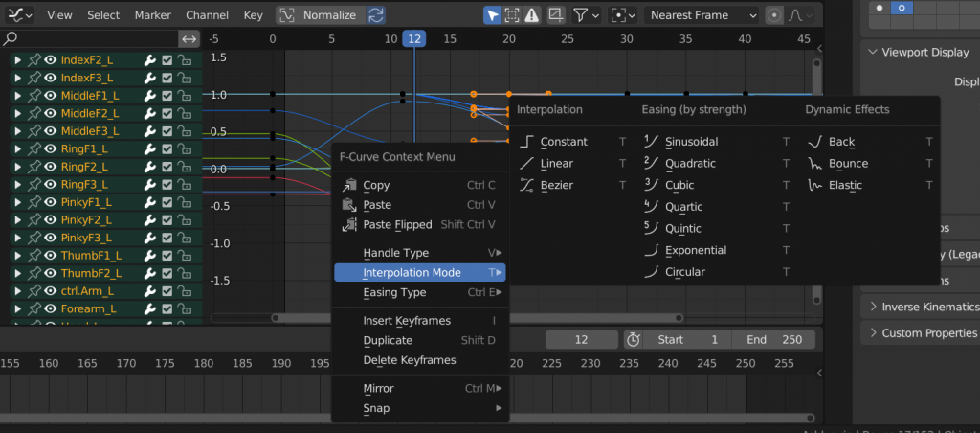
Task: Choose Bezier interpolation from the submenu
Action: tap(557, 186)
